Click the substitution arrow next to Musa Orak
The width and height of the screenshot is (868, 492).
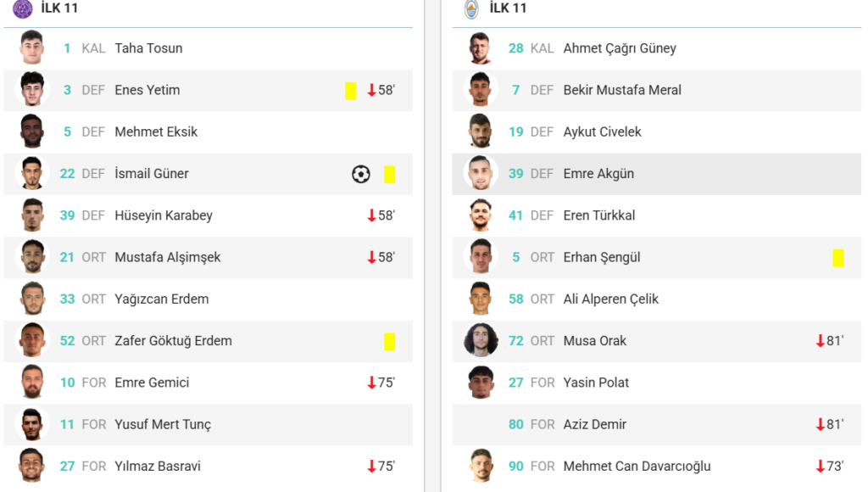[821, 341]
